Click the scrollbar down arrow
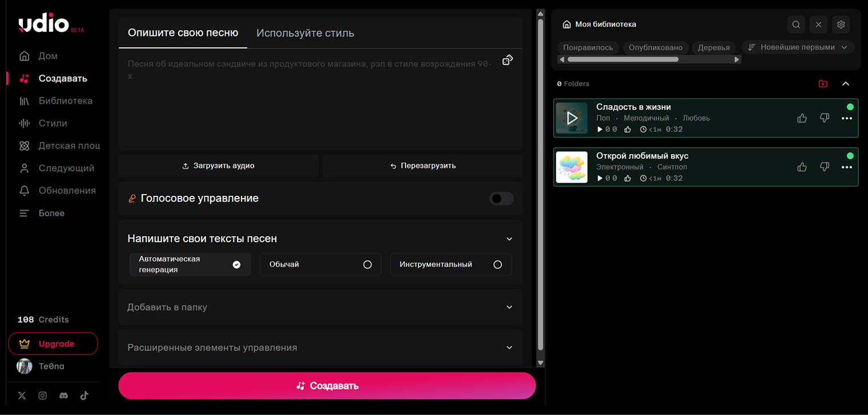Screen dimensions: 868x415 pyautogui.click(x=540, y=362)
